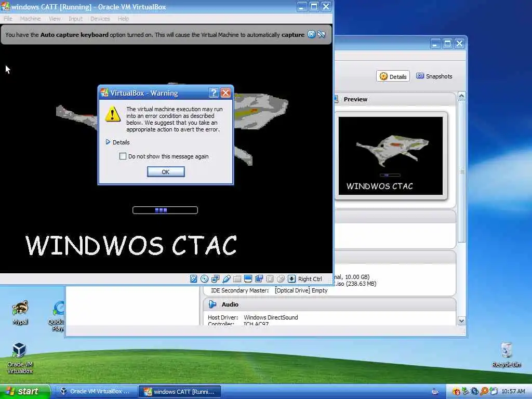The height and width of the screenshot is (399, 532).
Task: Minimize the windows CATT VM window
Action: (302, 6)
